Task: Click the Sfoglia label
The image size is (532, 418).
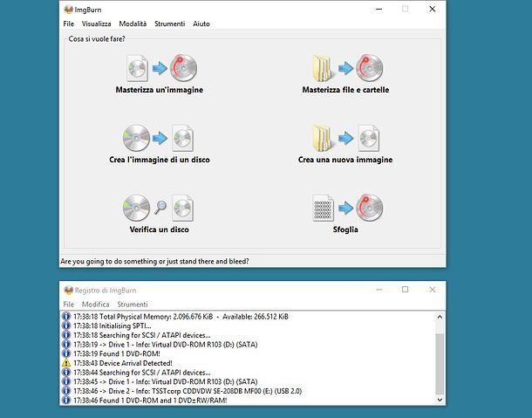Action: point(345,230)
